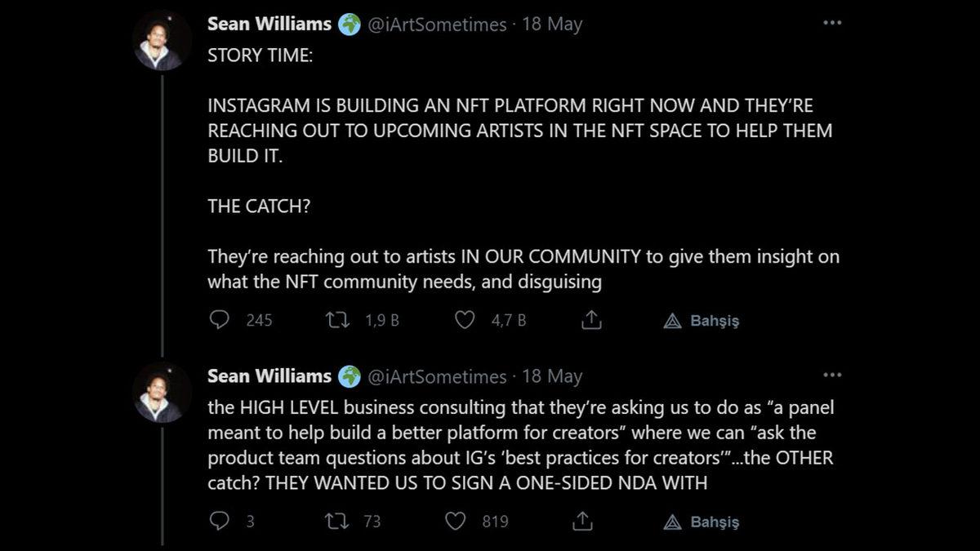
Task: Open Sean Williams profile name in first tweet
Action: click(x=269, y=24)
